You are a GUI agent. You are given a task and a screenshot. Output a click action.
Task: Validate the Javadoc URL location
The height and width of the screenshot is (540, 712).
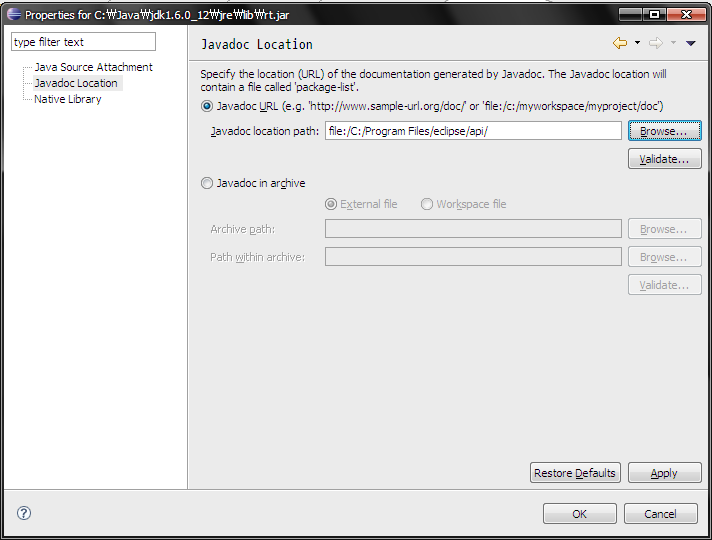(x=665, y=159)
